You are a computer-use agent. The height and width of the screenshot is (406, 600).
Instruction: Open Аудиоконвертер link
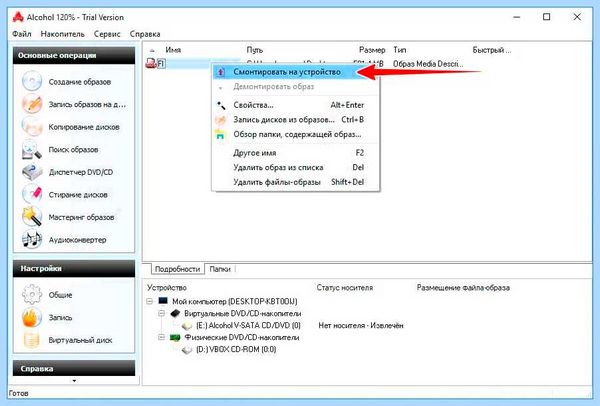coord(77,240)
